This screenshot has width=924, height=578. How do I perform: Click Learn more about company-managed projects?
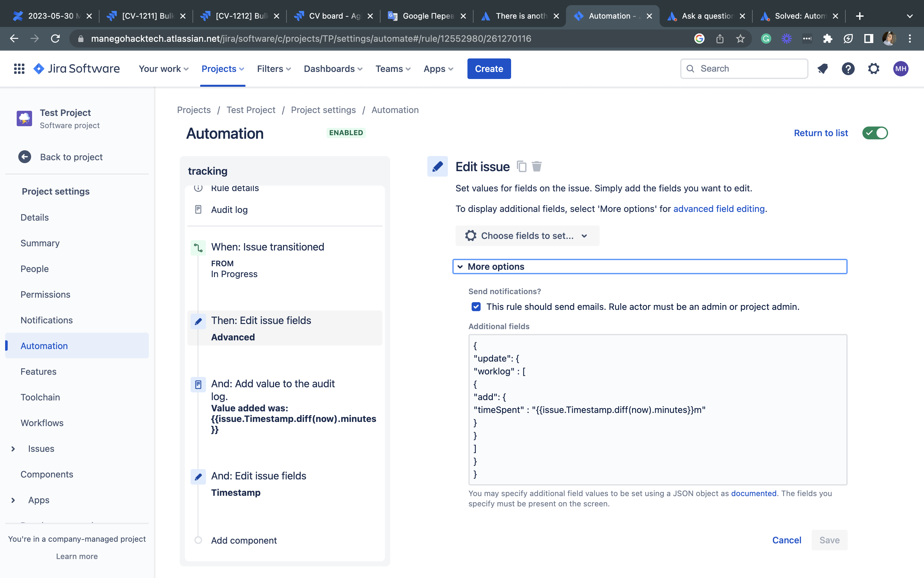pyautogui.click(x=77, y=556)
